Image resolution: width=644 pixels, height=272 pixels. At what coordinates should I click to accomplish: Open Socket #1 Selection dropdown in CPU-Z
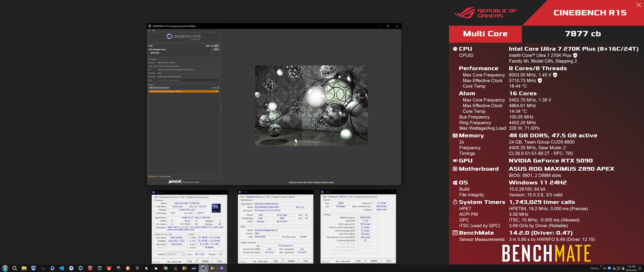[x=176, y=254]
